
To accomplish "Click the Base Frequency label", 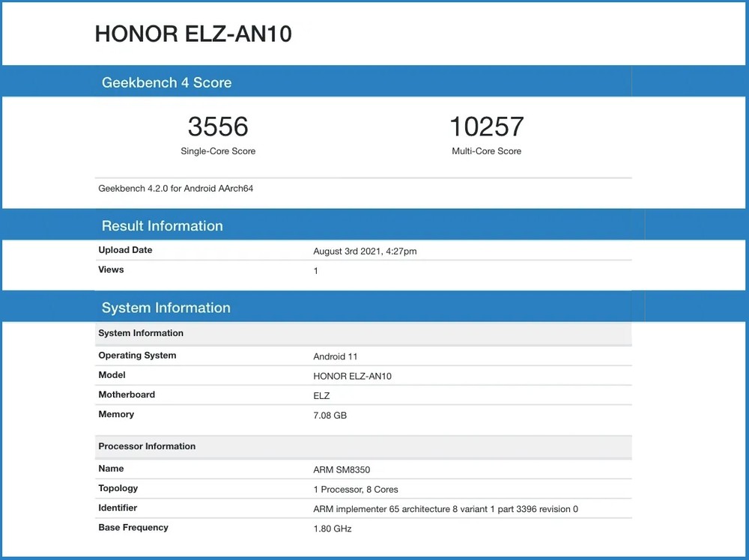I will click(133, 527).
